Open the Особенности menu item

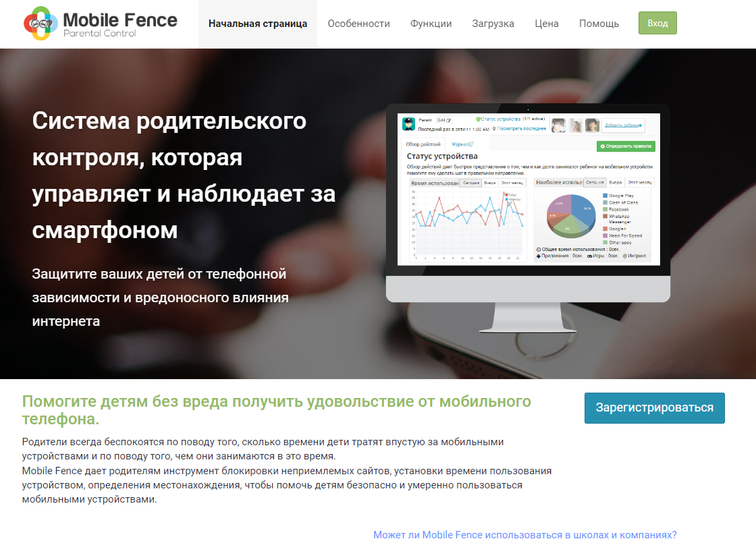358,24
